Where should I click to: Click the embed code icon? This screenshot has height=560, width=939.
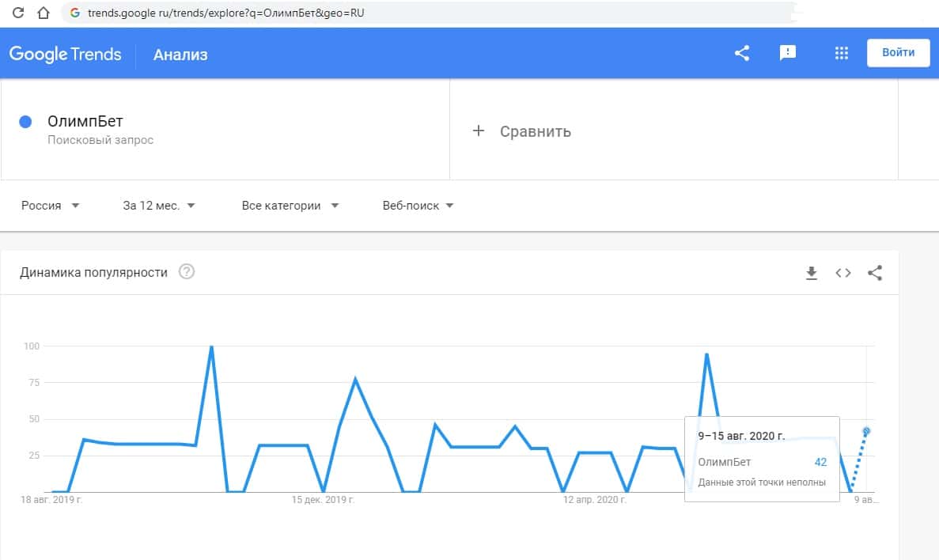843,273
